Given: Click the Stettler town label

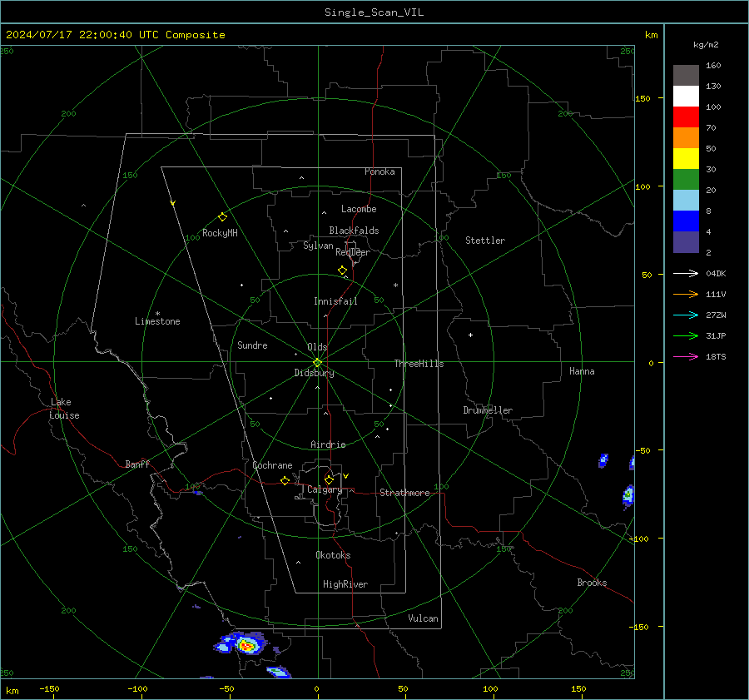Looking at the screenshot, I should tap(485, 241).
